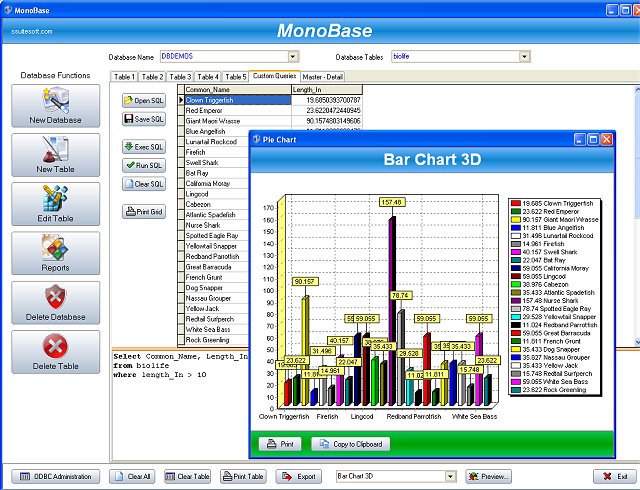Click the Delete Table icon button

(56, 352)
